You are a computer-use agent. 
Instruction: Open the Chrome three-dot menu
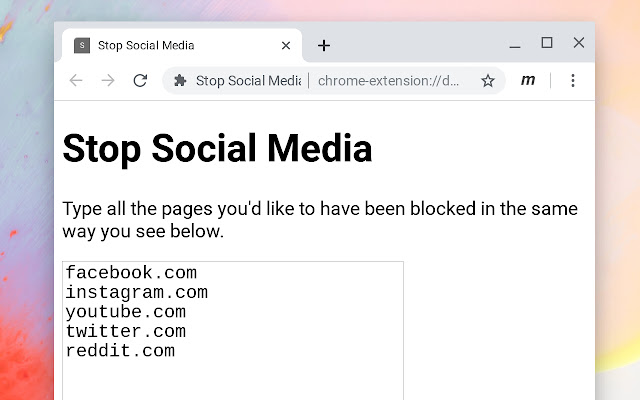[573, 80]
